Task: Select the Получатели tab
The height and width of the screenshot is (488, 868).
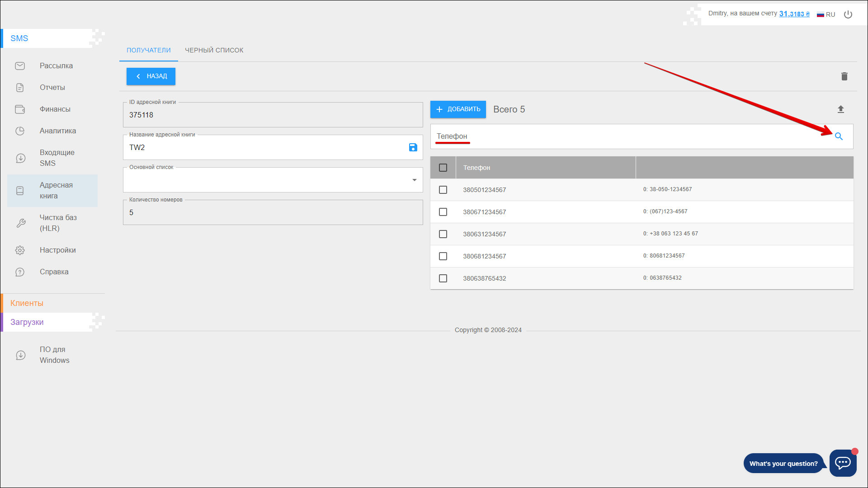Action: [x=148, y=50]
